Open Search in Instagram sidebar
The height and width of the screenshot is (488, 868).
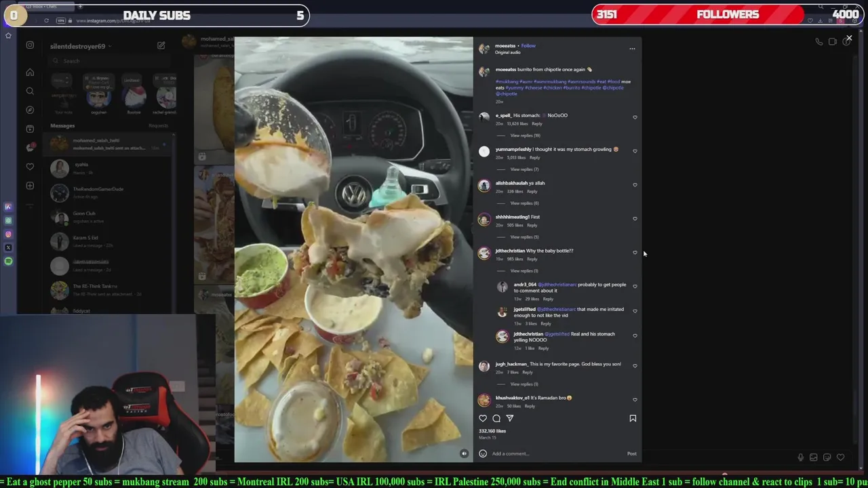(30, 91)
